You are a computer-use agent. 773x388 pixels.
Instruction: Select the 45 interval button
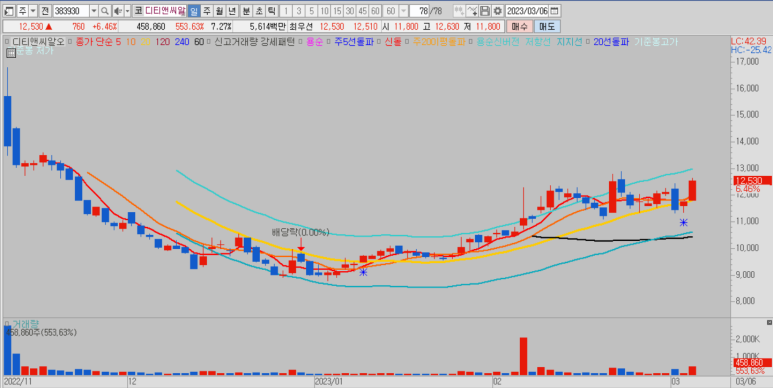coord(363,11)
